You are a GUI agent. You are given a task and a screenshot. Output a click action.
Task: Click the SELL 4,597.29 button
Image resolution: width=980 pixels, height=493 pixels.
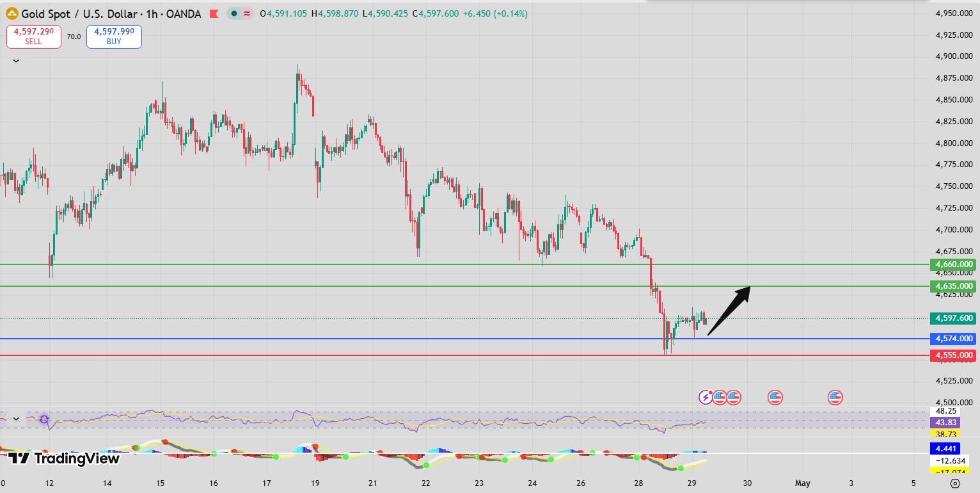(x=34, y=36)
